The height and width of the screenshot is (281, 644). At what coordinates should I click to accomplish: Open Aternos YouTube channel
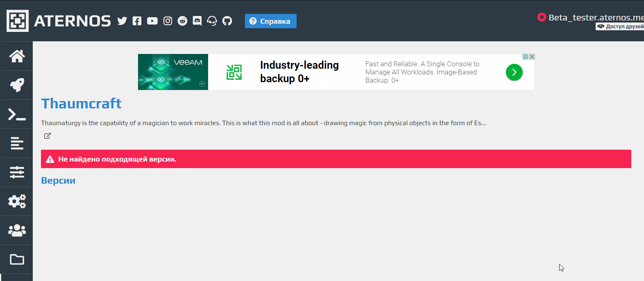pyautogui.click(x=152, y=21)
